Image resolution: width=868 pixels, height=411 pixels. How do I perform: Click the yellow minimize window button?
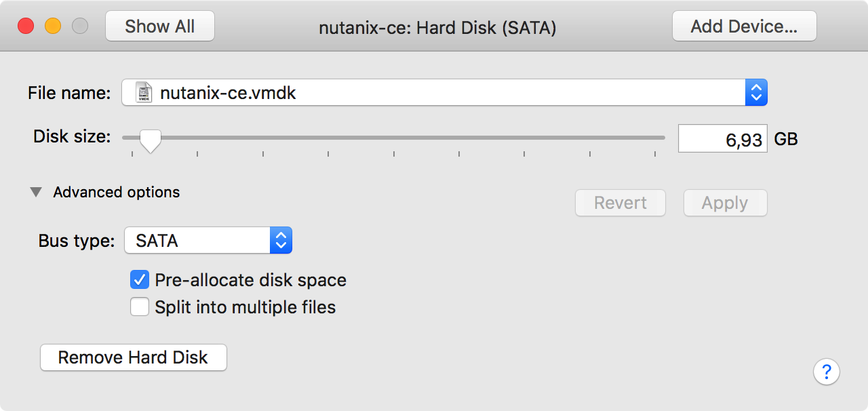tap(53, 26)
